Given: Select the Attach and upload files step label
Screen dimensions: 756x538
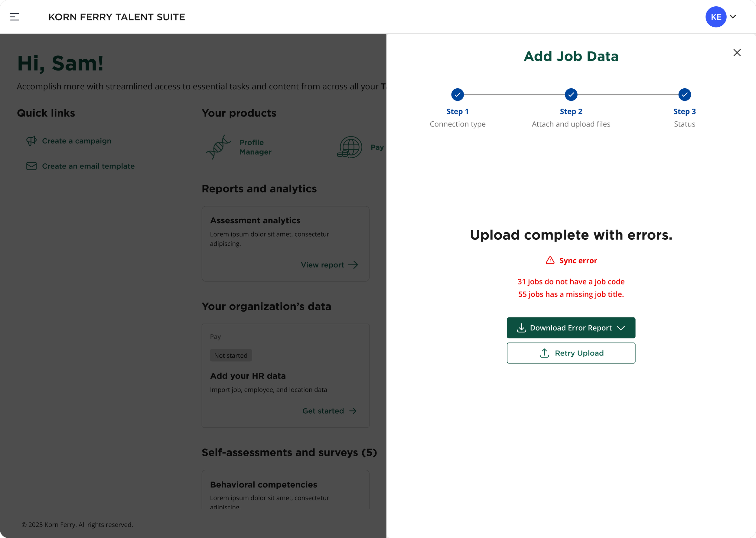Looking at the screenshot, I should coord(571,124).
